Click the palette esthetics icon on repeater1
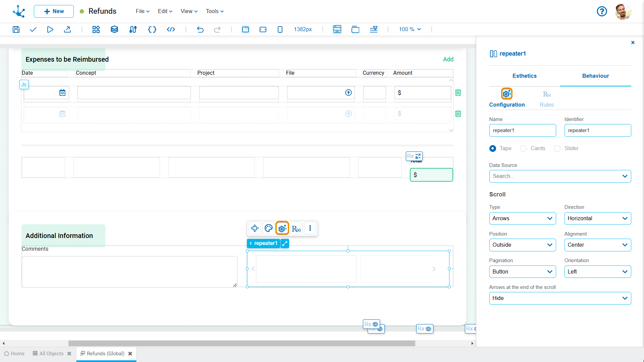Image resolution: width=644 pixels, height=362 pixels. tap(268, 229)
